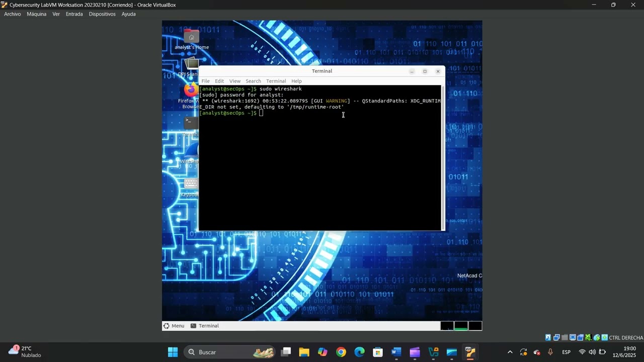This screenshot has width=644, height=362.
Task: Minimize the Terminal window
Action: pyautogui.click(x=412, y=71)
